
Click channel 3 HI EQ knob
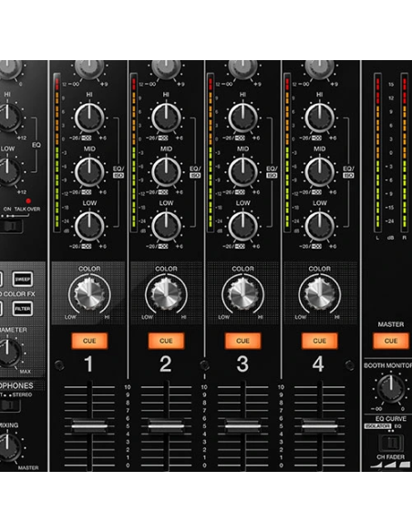(242, 118)
